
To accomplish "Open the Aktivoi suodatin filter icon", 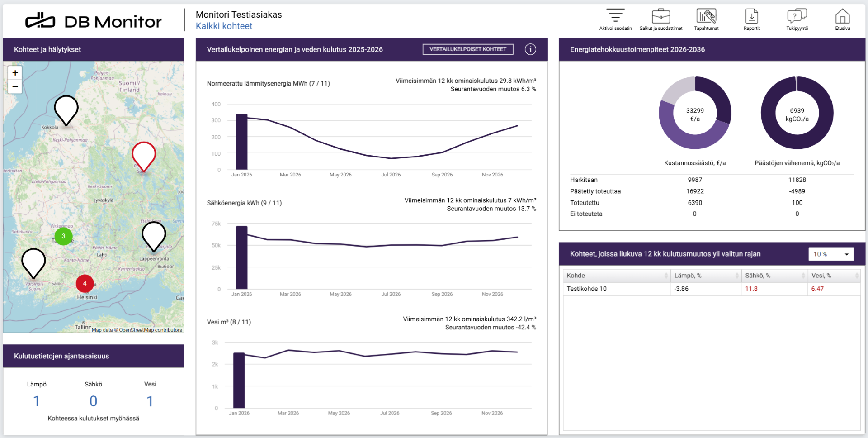I will coord(615,16).
